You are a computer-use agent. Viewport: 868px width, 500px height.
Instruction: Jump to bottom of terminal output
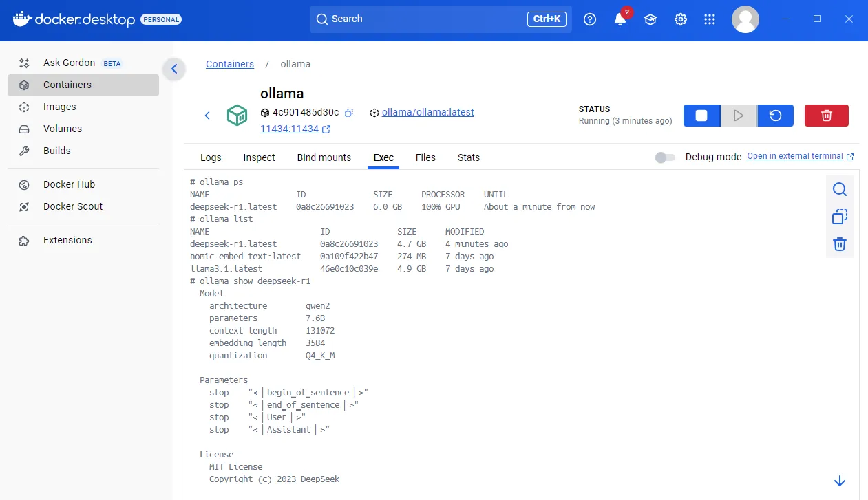pyautogui.click(x=839, y=480)
